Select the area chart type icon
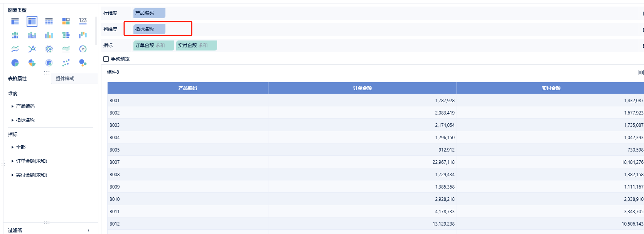This screenshot has height=234, width=644. tap(66, 49)
